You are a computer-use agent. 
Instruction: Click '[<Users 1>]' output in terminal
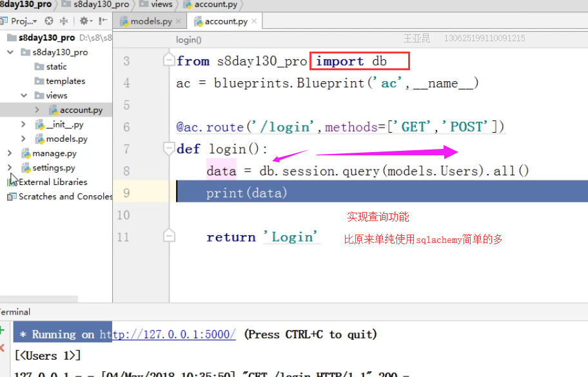coord(48,355)
